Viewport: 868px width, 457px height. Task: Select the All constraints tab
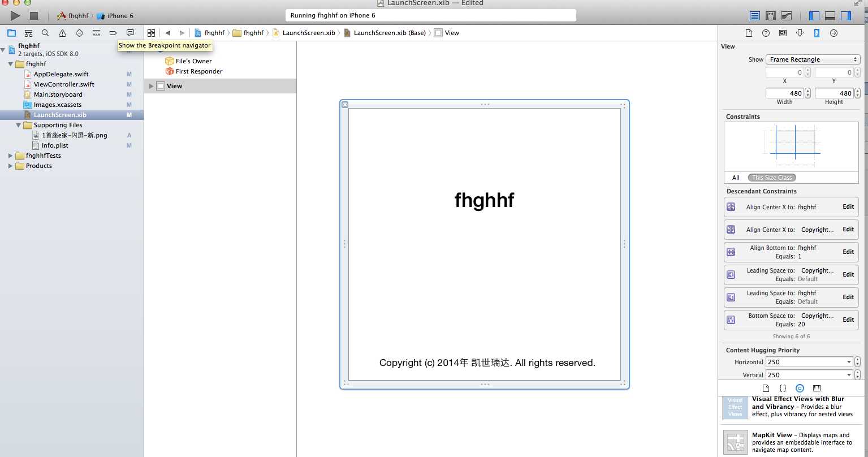[x=736, y=178]
